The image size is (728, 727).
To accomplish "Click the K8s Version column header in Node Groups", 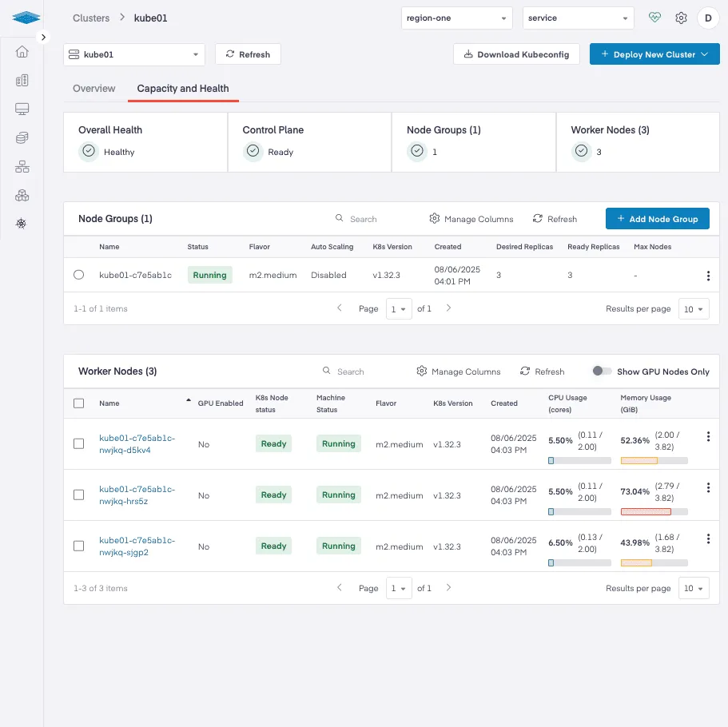I will coord(392,247).
